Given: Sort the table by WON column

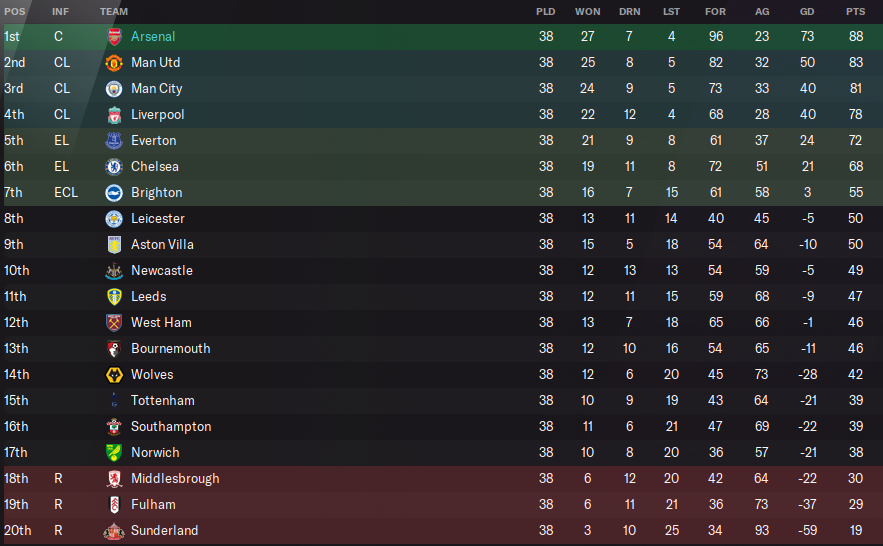Looking at the screenshot, I should (587, 11).
